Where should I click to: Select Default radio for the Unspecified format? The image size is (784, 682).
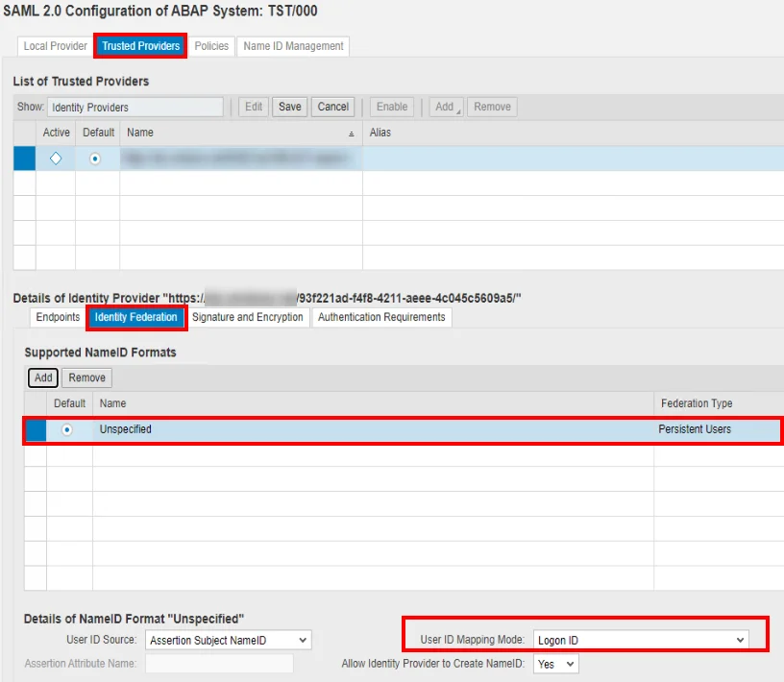pyautogui.click(x=68, y=429)
